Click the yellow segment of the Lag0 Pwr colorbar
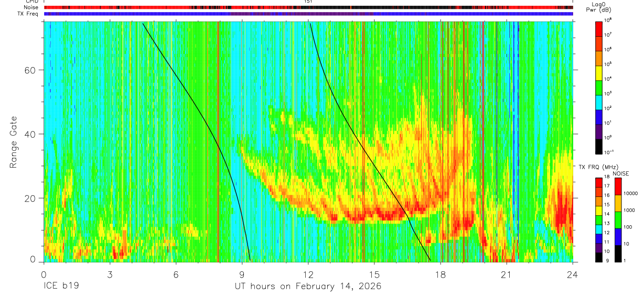644x297 pixels. pos(599,72)
